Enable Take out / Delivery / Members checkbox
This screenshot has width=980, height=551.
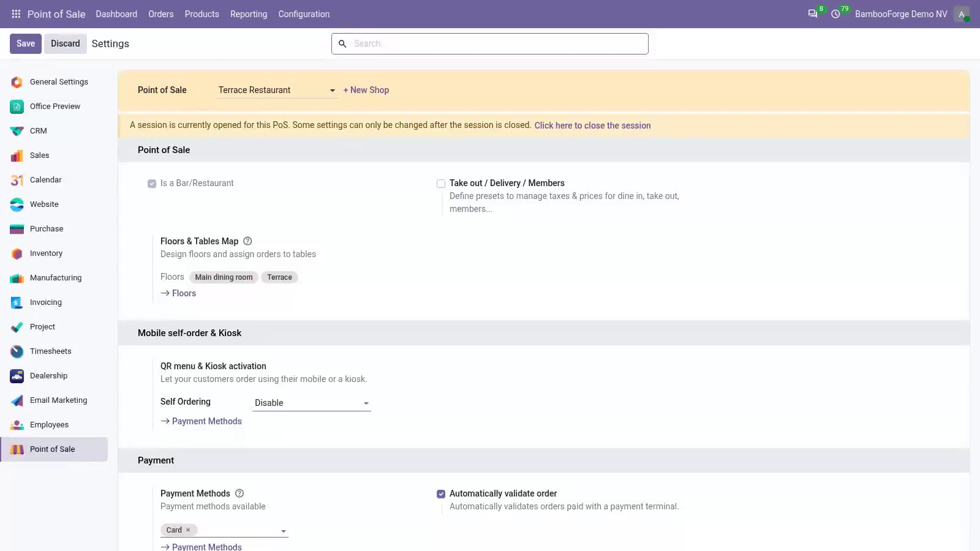(441, 184)
